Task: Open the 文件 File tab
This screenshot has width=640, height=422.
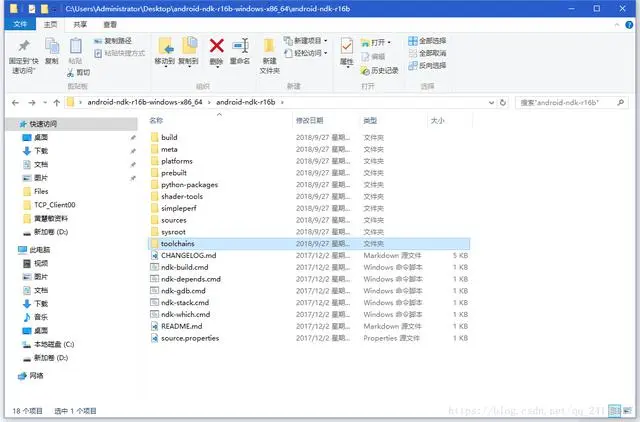Action: (x=20, y=24)
